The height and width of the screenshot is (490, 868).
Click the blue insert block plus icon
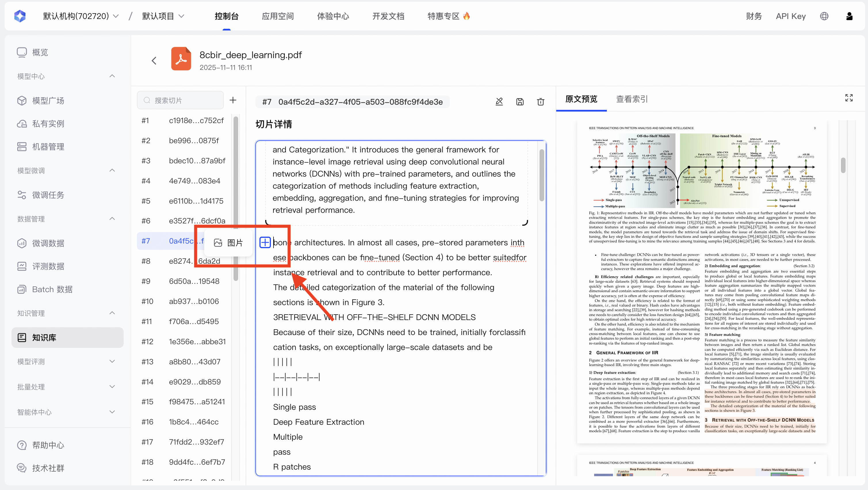tap(265, 242)
